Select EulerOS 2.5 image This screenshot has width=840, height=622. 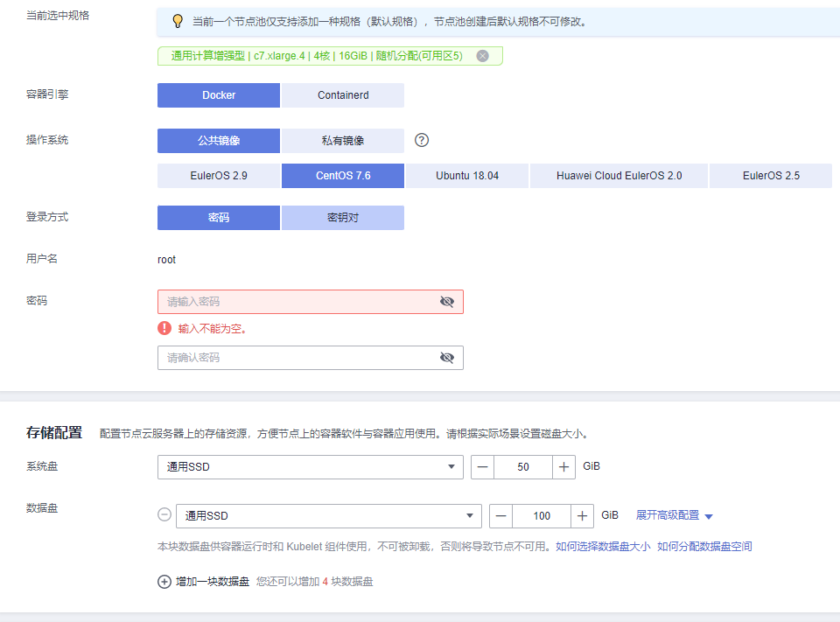(x=771, y=176)
